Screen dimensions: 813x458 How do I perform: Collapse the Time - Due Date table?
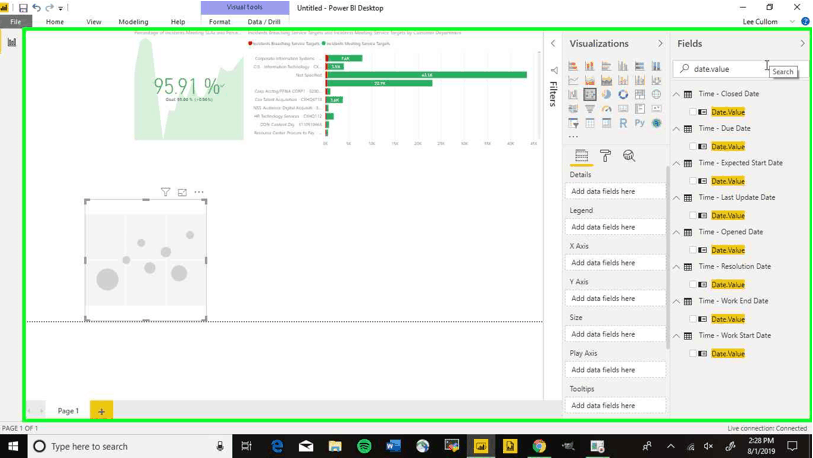[677, 129]
